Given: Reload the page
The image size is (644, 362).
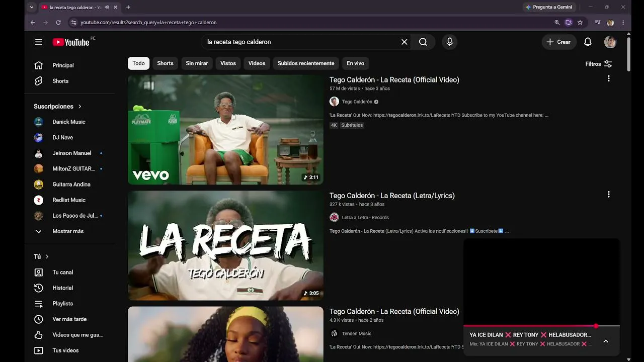Looking at the screenshot, I should coord(58,23).
